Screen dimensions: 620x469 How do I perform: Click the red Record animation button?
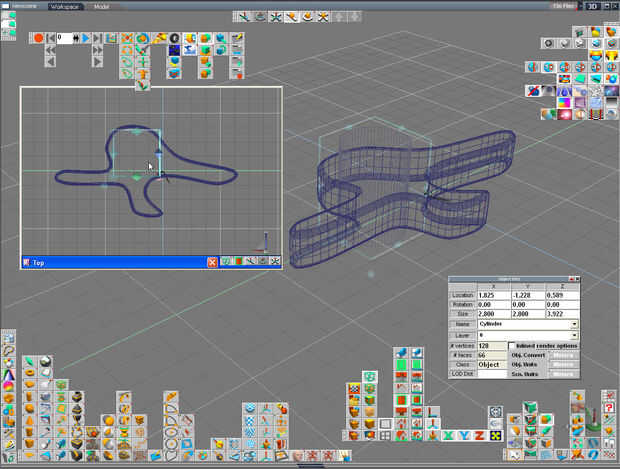(x=38, y=38)
